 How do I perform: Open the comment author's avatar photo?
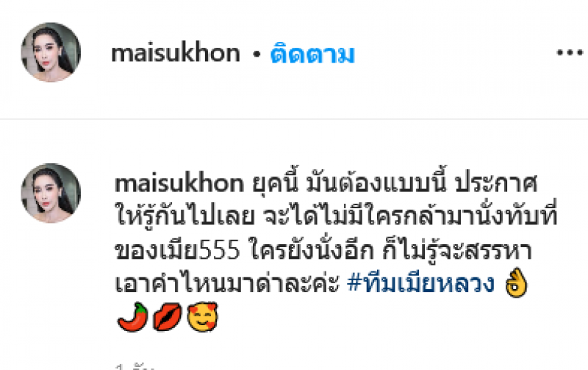click(x=51, y=193)
